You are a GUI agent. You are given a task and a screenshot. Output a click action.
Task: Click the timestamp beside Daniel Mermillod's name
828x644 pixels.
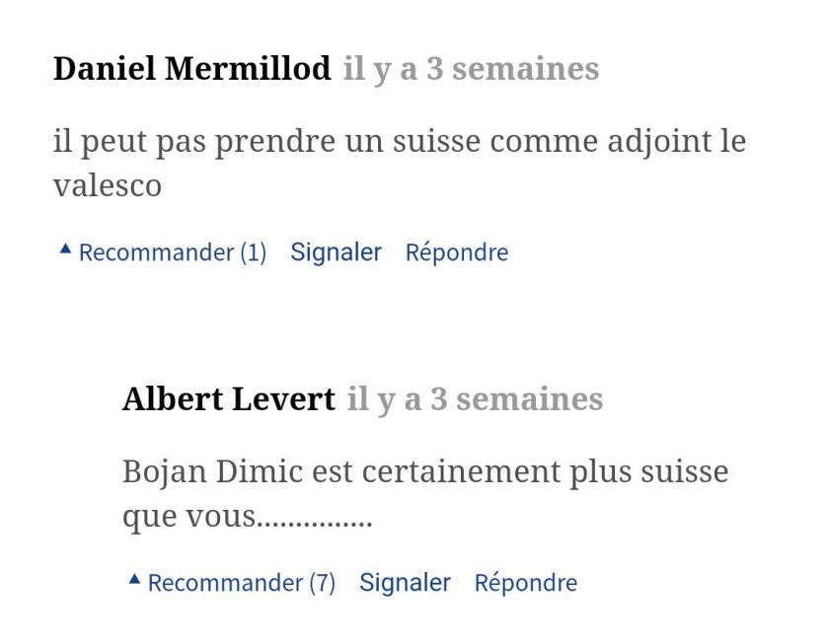471,70
